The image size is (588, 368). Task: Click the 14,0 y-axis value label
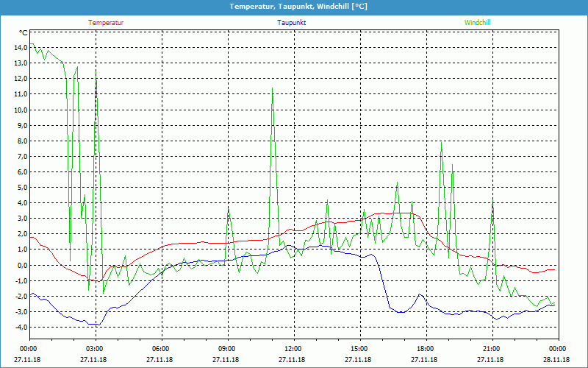tap(20, 48)
